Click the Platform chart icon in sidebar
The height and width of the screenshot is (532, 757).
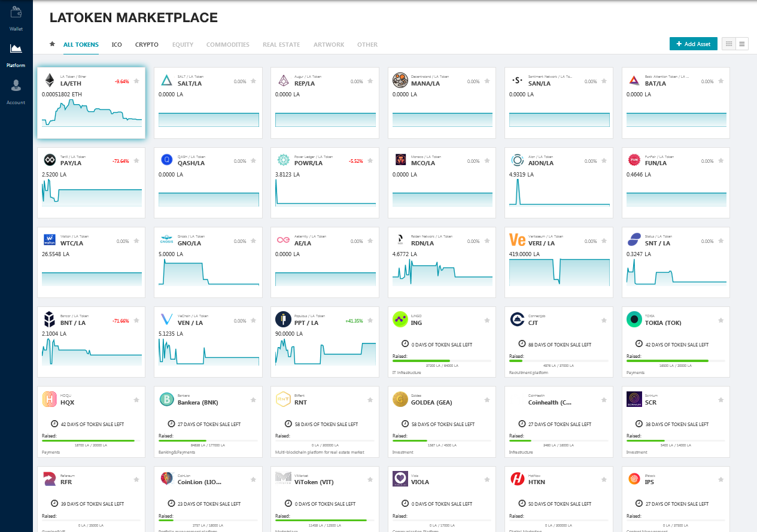[x=16, y=48]
